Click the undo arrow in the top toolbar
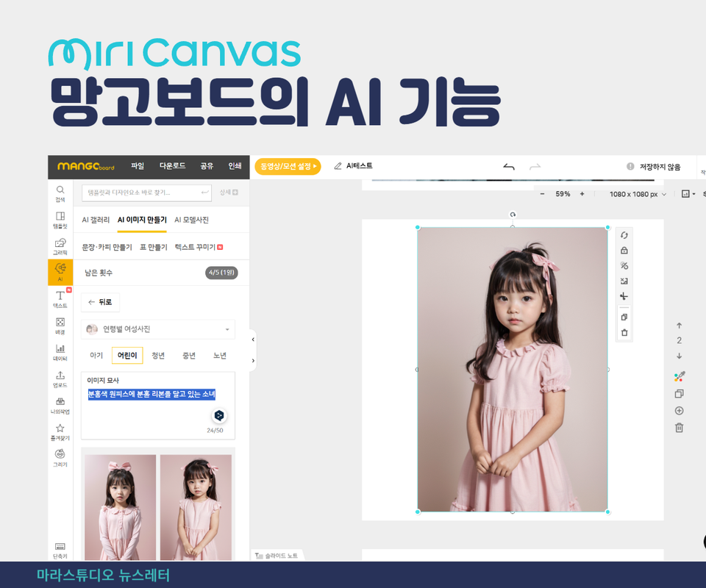 [508, 166]
